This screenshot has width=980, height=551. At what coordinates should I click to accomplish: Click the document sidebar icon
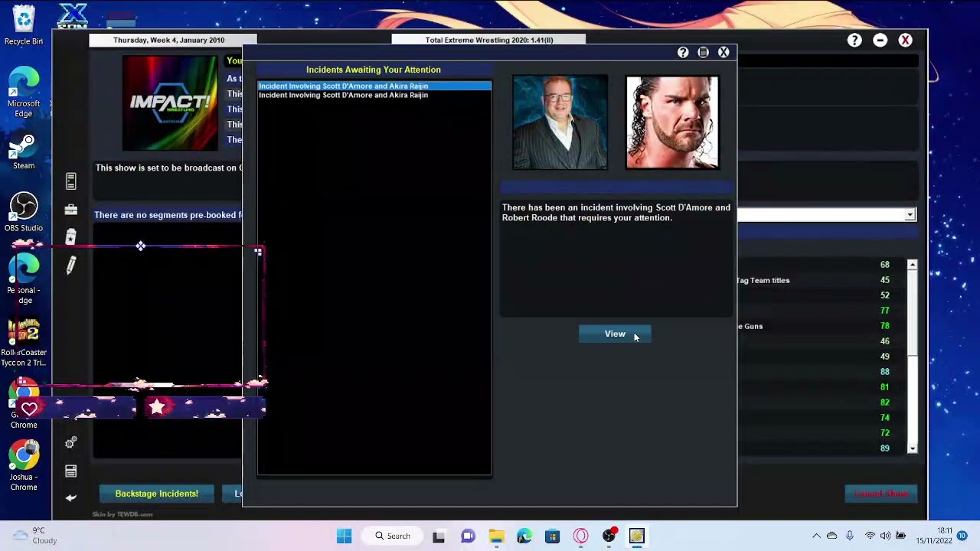70,181
